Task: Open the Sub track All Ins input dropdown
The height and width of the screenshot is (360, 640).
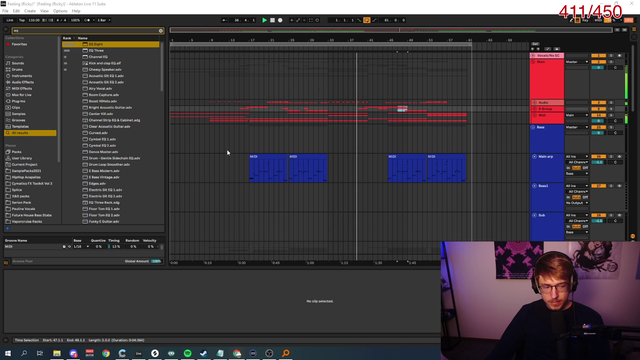Action: point(576,215)
